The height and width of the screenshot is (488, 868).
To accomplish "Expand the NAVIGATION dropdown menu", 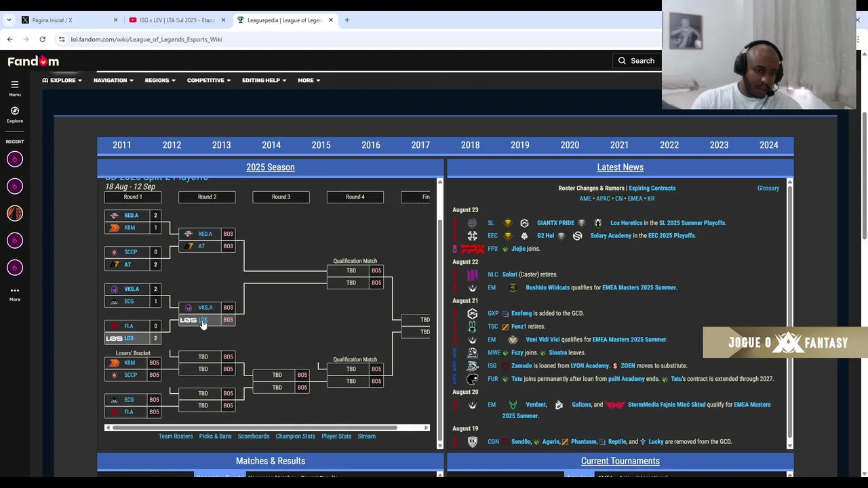I will coord(113,81).
